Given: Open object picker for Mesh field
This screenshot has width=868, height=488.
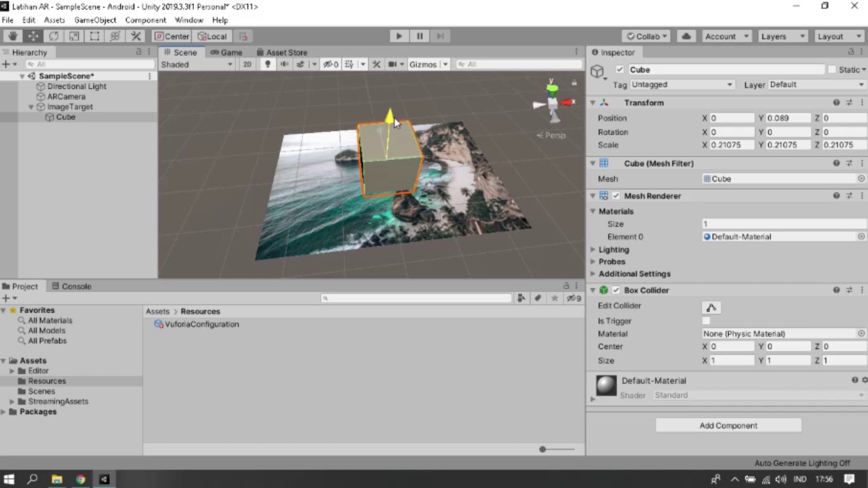Looking at the screenshot, I should point(861,179).
